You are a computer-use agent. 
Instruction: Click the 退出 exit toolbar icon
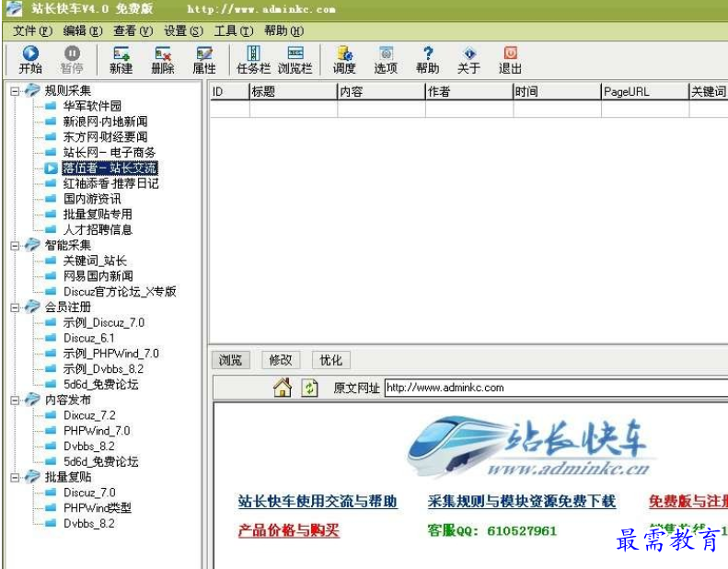tap(510, 53)
